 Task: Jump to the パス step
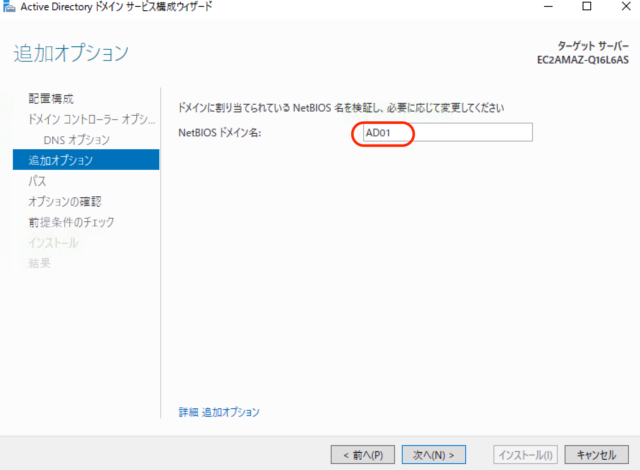37,181
